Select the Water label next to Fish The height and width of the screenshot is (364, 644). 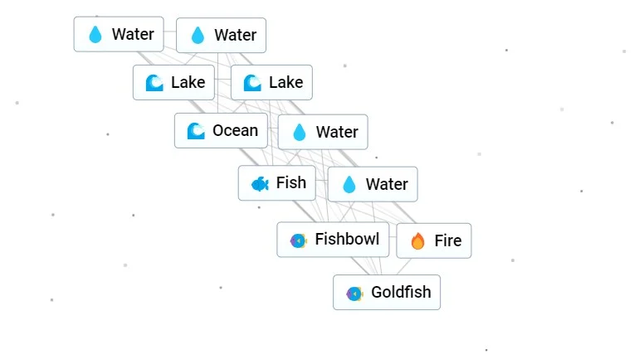(387, 184)
